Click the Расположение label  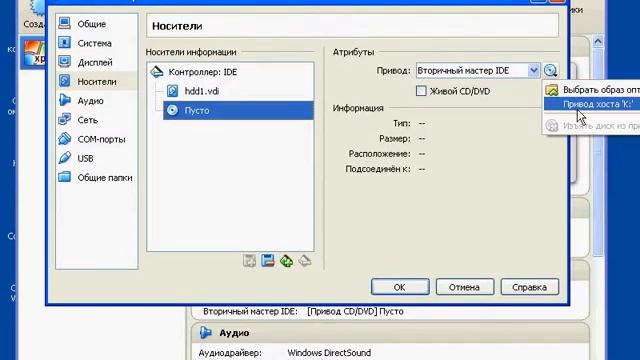coord(379,154)
